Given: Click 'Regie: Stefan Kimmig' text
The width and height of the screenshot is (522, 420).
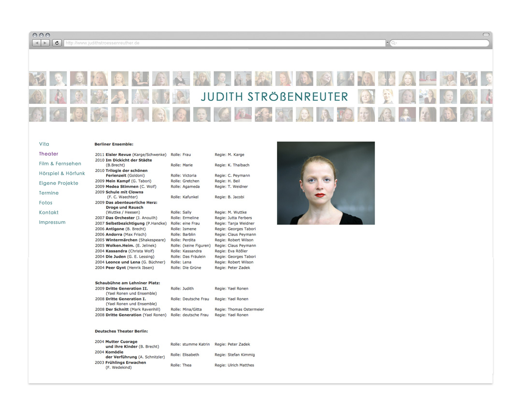Looking at the screenshot, I should (234, 354).
